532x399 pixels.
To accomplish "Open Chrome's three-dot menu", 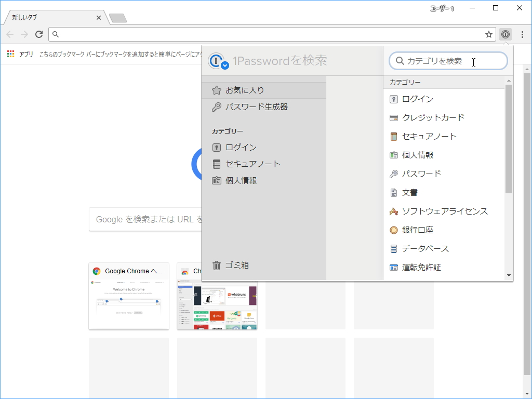I will pyautogui.click(x=521, y=34).
